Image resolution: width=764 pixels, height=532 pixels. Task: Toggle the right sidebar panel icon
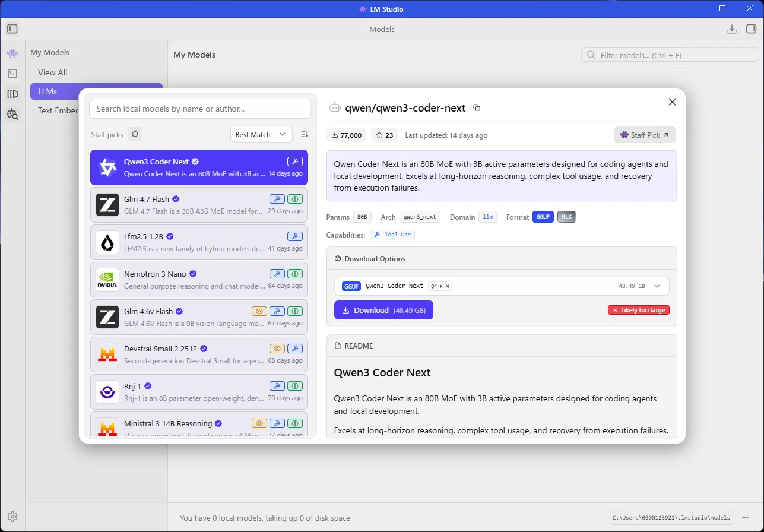(752, 29)
